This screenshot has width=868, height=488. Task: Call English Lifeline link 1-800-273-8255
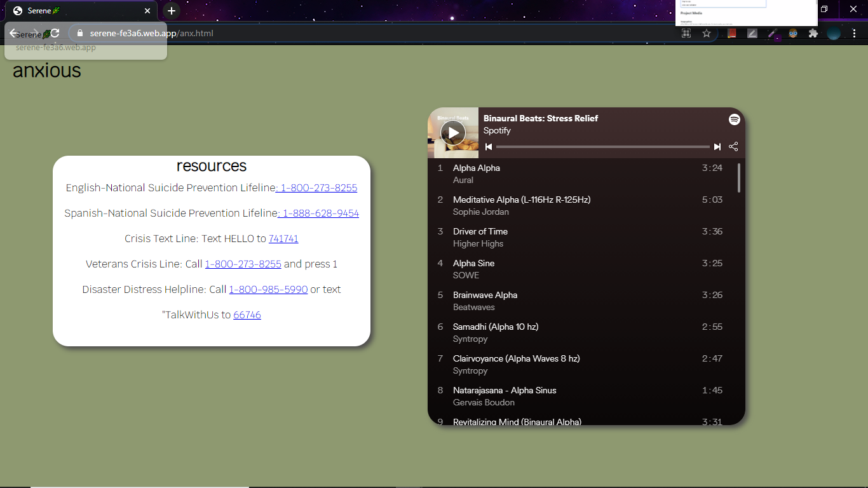316,188
